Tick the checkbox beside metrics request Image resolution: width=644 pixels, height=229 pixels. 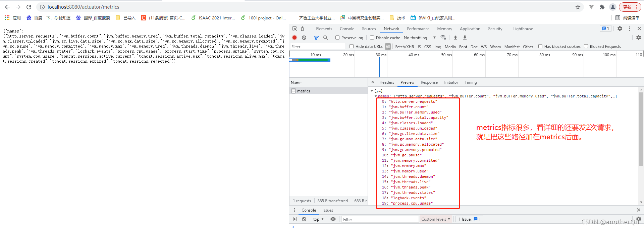[x=293, y=91]
